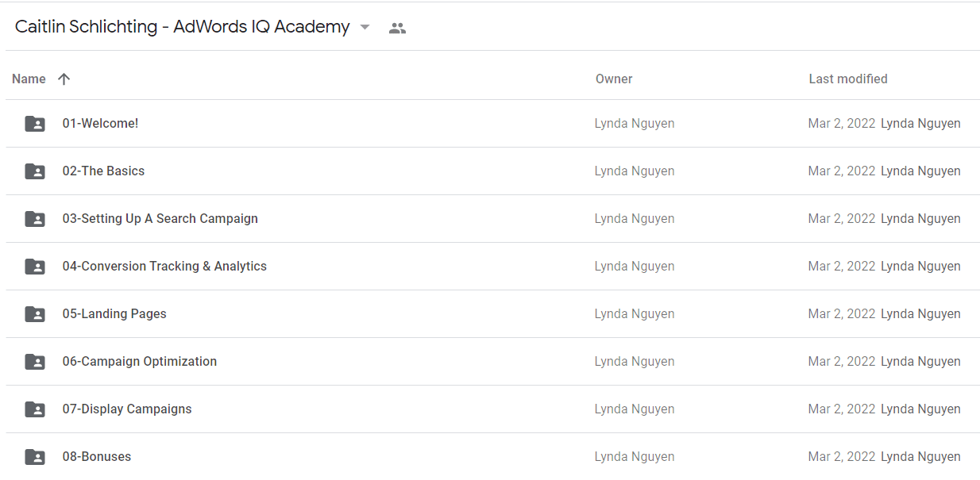
Task: Select the 03-Setting Up A Search Campaign folder
Action: [492, 219]
